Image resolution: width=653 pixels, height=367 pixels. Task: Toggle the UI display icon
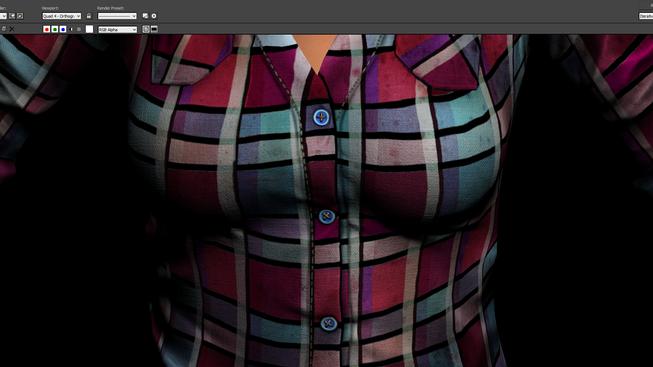155,29
